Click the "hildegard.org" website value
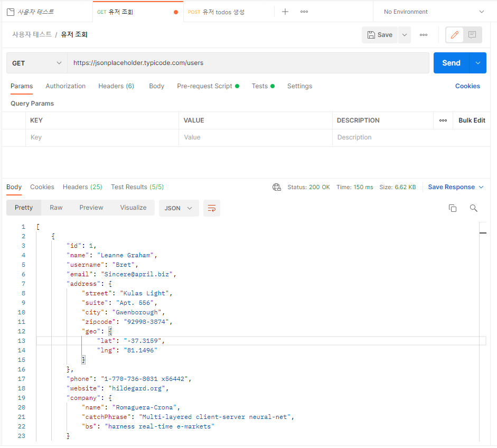Image resolution: width=497 pixels, height=448 pixels. (137, 389)
